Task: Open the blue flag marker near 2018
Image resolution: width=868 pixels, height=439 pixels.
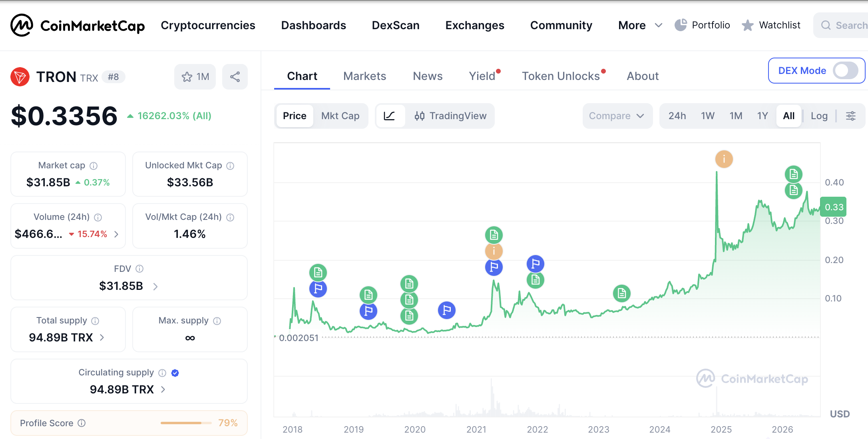Action: (318, 289)
